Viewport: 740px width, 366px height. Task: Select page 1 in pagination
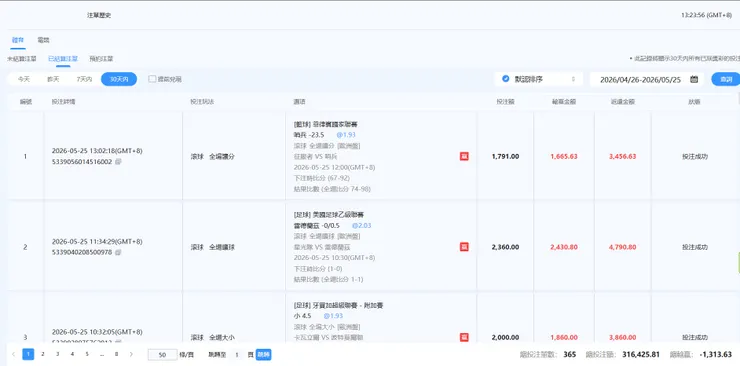pyautogui.click(x=28, y=354)
